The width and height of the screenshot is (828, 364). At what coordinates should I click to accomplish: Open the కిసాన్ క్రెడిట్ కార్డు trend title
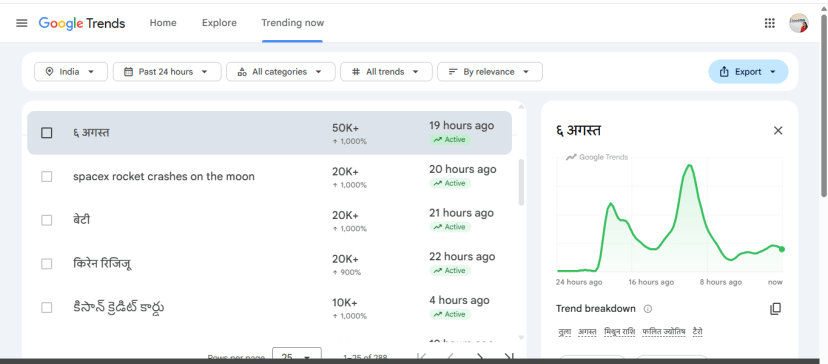[x=118, y=307]
